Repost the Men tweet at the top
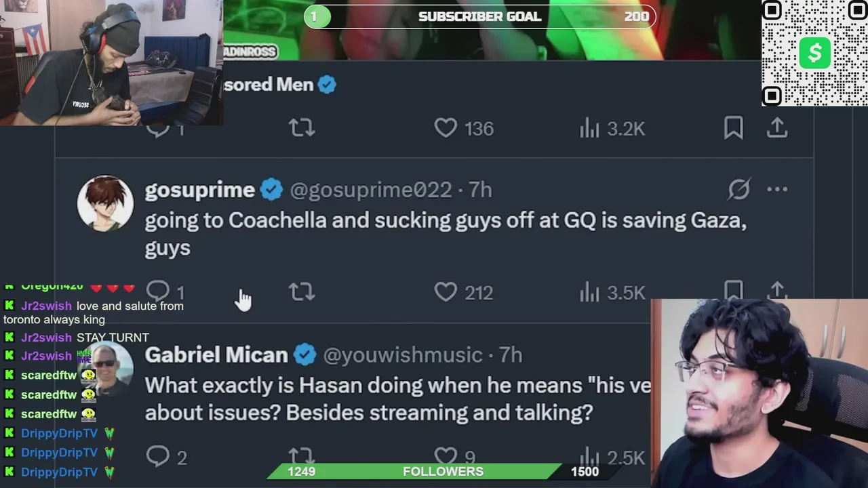This screenshot has height=488, width=868. point(302,127)
